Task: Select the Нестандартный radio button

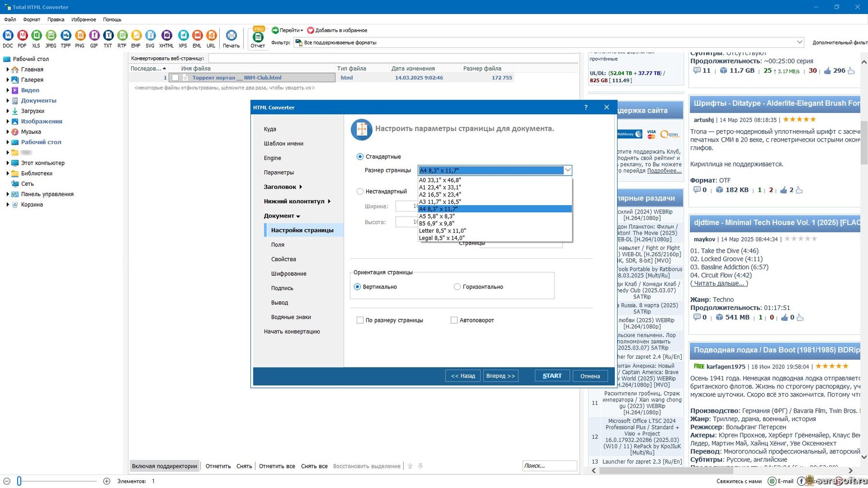Action: pos(360,191)
